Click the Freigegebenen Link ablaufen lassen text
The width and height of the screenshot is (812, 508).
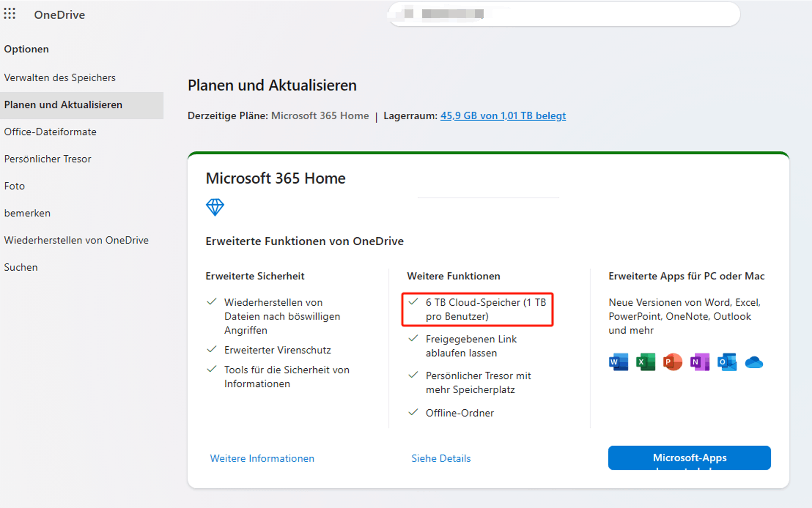pyautogui.click(x=471, y=346)
